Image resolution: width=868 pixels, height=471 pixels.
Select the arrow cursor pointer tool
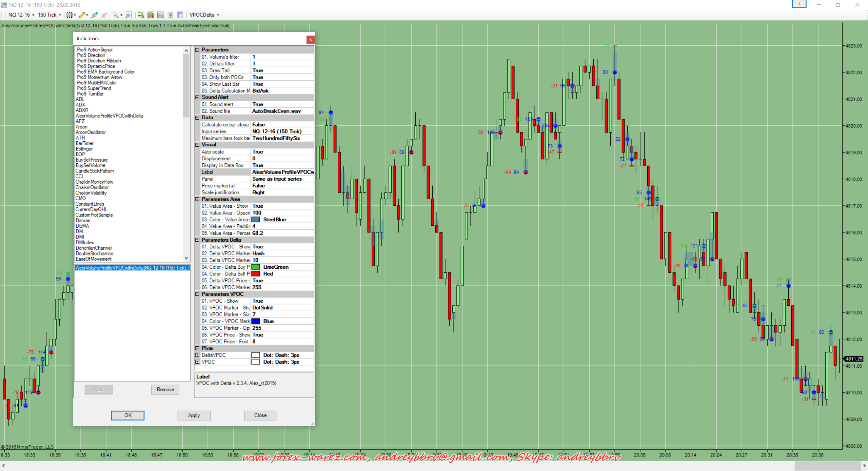tap(116, 15)
